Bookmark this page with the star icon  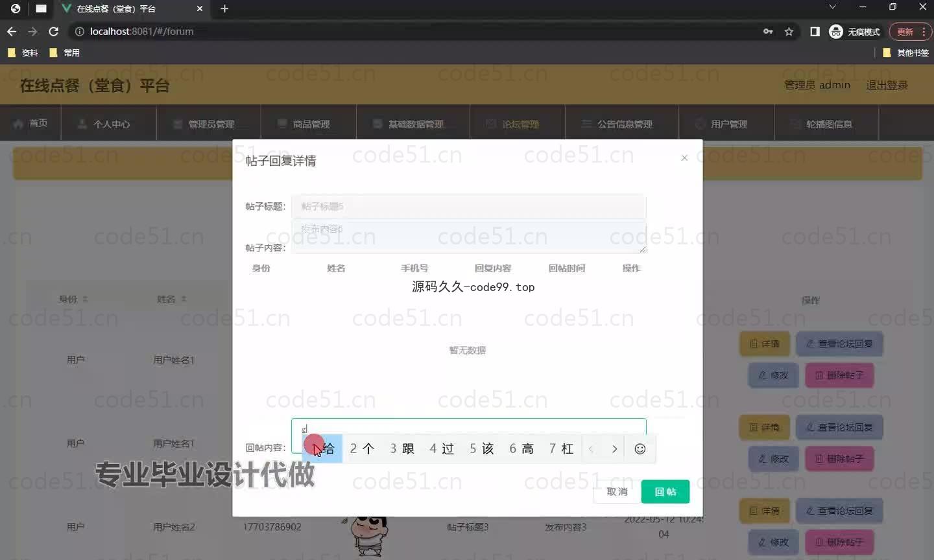(x=789, y=31)
